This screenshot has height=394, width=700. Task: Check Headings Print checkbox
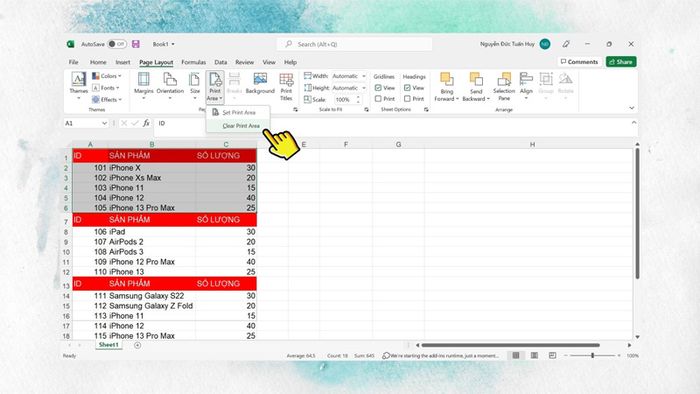(x=407, y=99)
